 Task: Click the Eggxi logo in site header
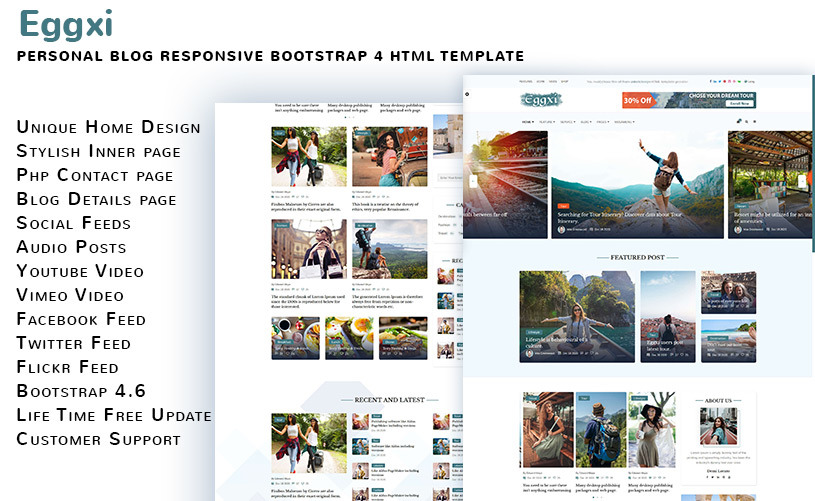541,100
